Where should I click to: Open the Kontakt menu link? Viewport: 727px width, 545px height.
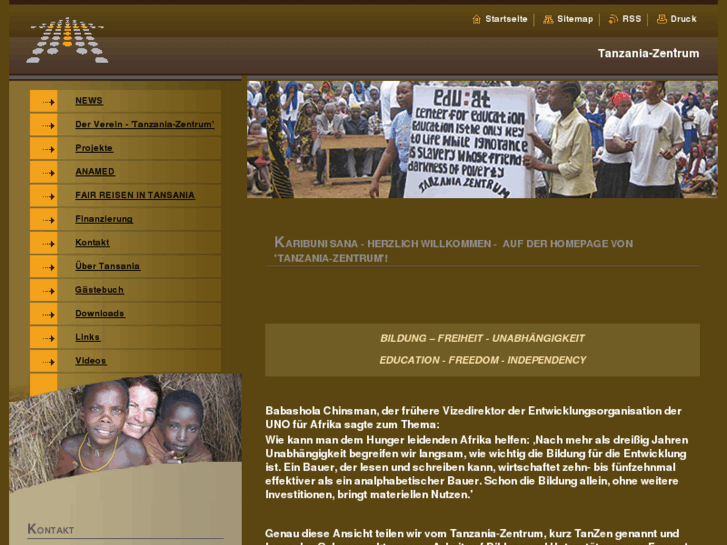[92, 243]
